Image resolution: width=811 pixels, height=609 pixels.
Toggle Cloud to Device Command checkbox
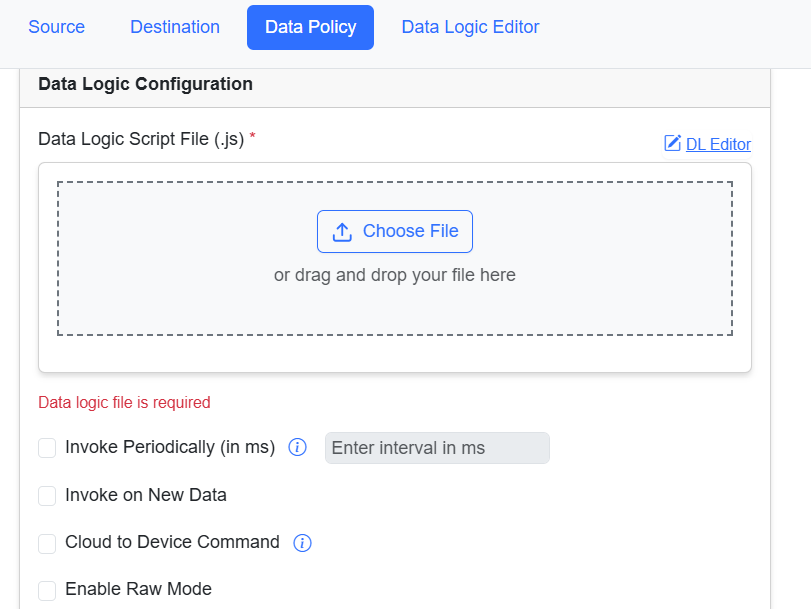tap(47, 544)
